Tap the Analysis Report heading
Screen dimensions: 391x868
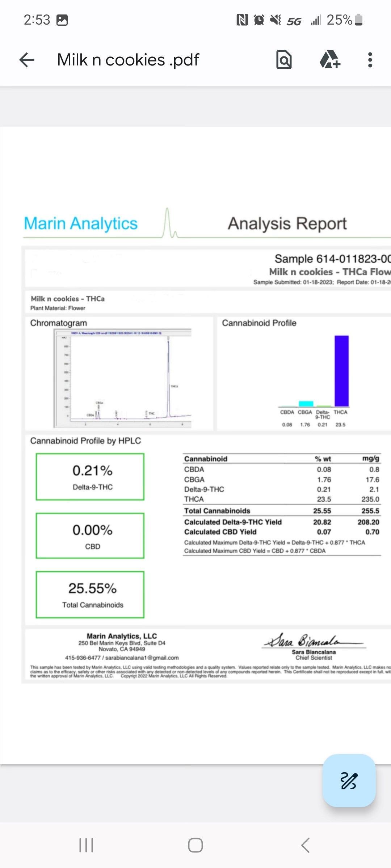point(287,224)
